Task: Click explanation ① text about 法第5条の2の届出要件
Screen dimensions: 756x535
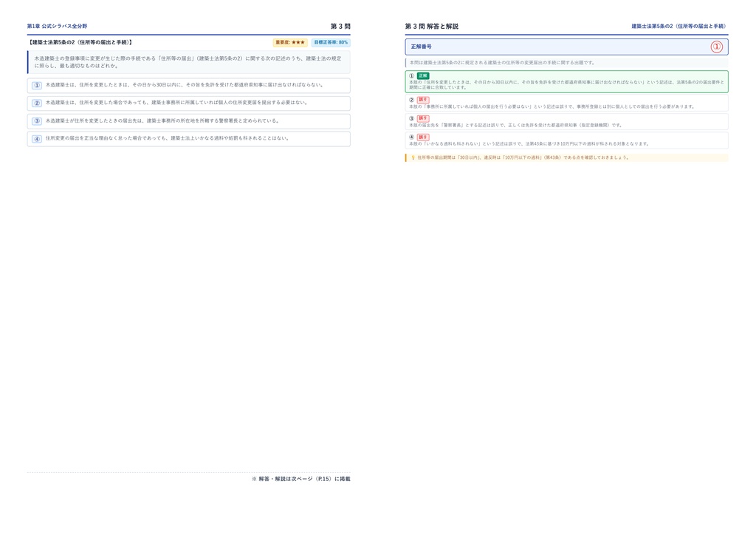Action: (x=567, y=85)
